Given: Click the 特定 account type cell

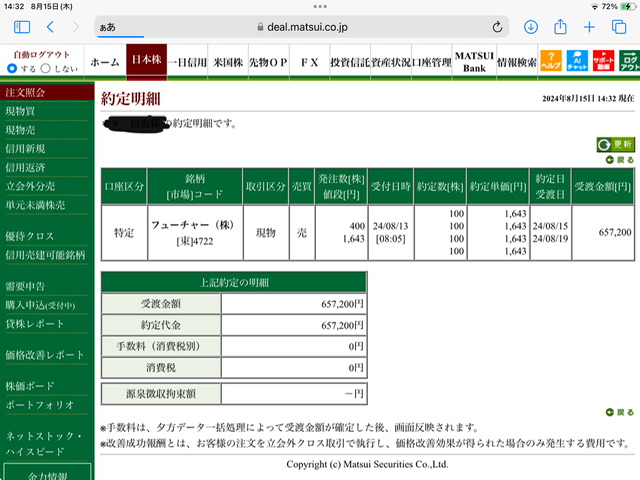Looking at the screenshot, I should click(124, 233).
